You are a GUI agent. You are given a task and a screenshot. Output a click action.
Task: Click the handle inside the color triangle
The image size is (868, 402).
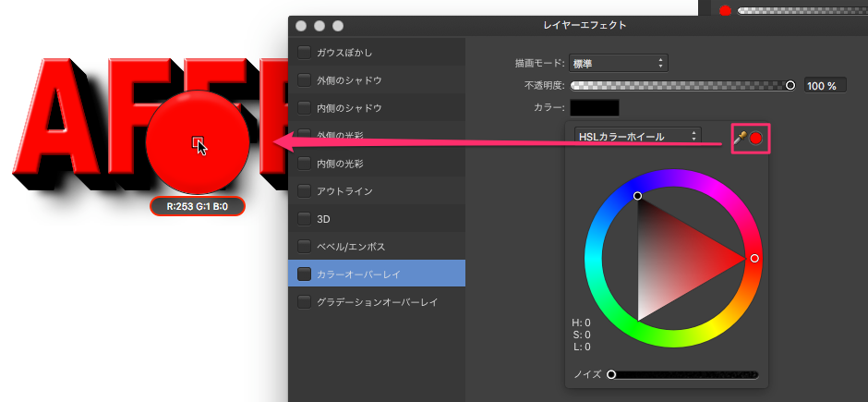pyautogui.click(x=637, y=196)
